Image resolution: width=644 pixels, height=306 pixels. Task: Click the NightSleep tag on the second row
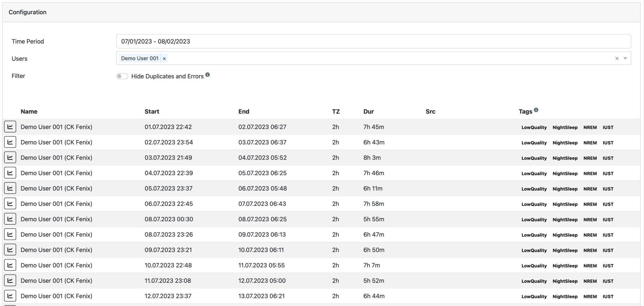[565, 143]
